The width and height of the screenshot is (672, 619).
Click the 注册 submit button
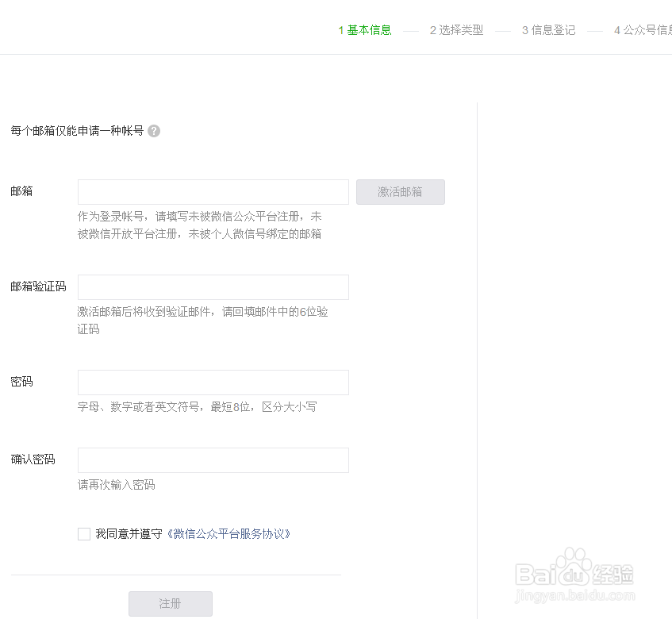[170, 604]
